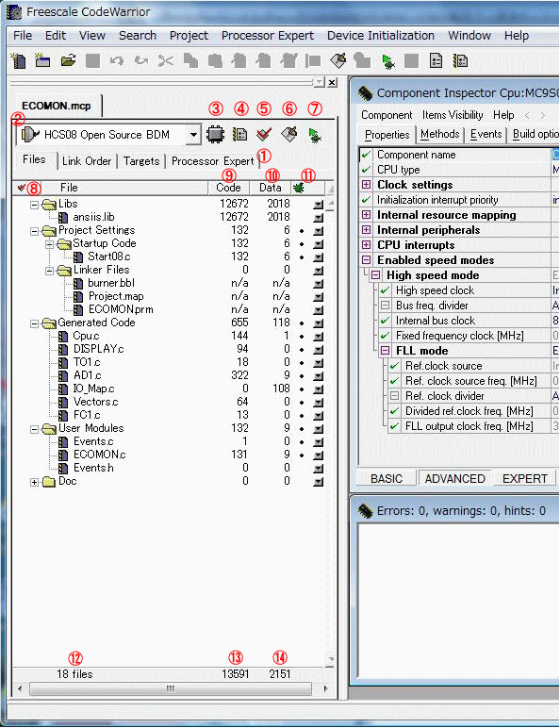Click the Make hammer icon in the main toolbar

coord(338,60)
